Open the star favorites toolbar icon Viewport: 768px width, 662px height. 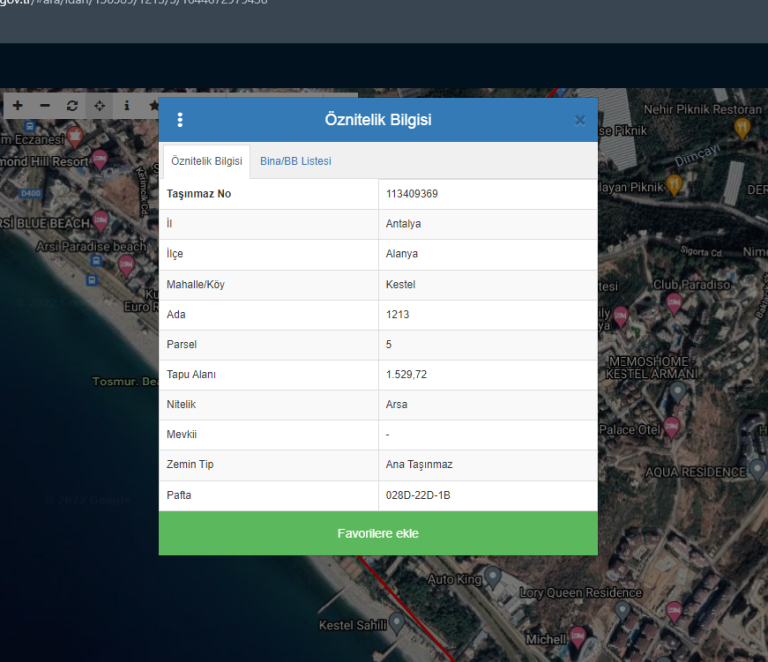click(153, 105)
